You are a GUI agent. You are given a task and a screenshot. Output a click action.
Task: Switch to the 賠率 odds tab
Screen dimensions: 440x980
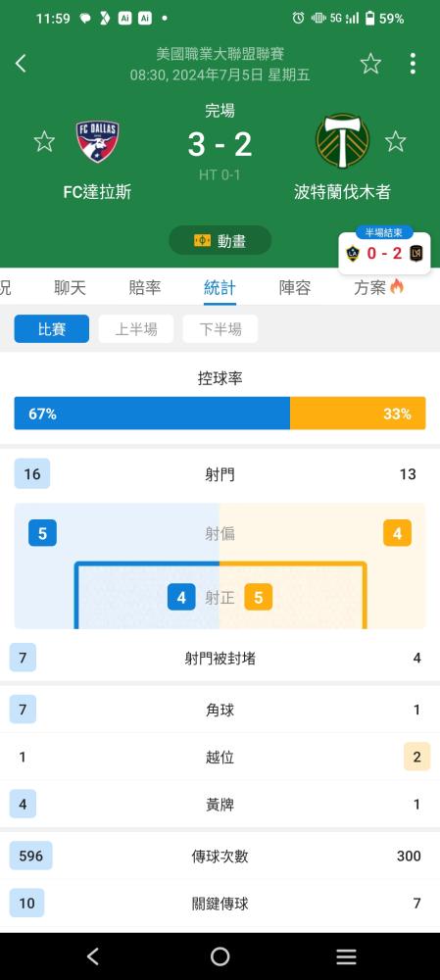[x=145, y=287]
